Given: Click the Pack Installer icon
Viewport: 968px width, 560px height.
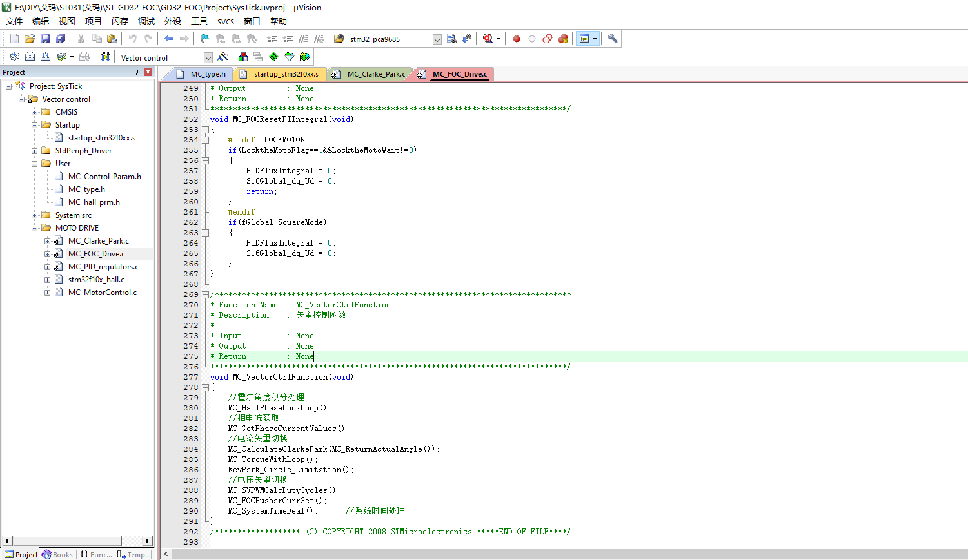Looking at the screenshot, I should (x=305, y=57).
